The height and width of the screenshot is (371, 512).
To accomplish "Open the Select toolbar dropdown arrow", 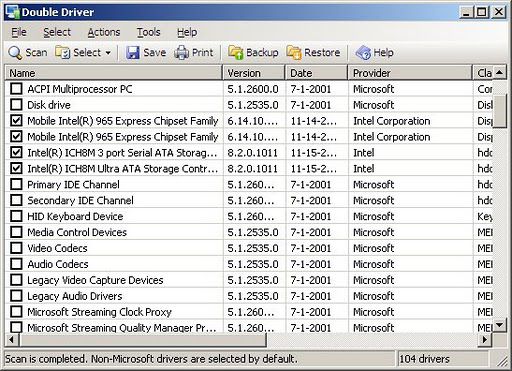I will [108, 53].
